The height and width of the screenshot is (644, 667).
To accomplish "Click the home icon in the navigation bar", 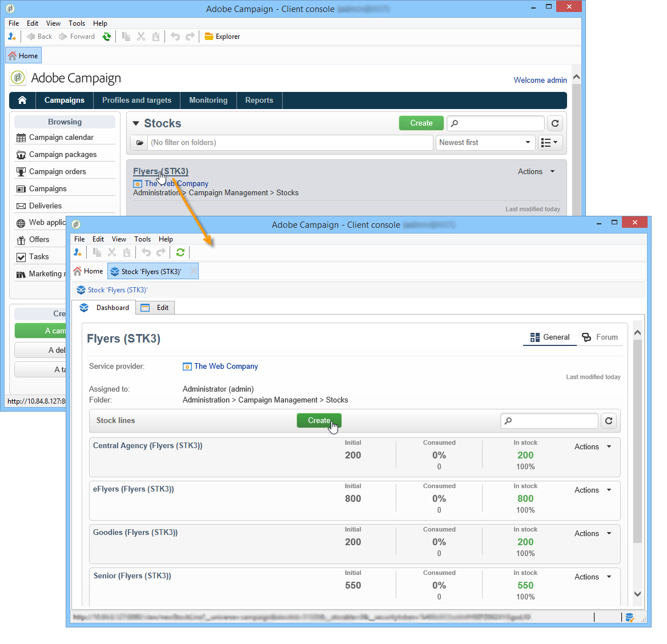I will coord(22,100).
